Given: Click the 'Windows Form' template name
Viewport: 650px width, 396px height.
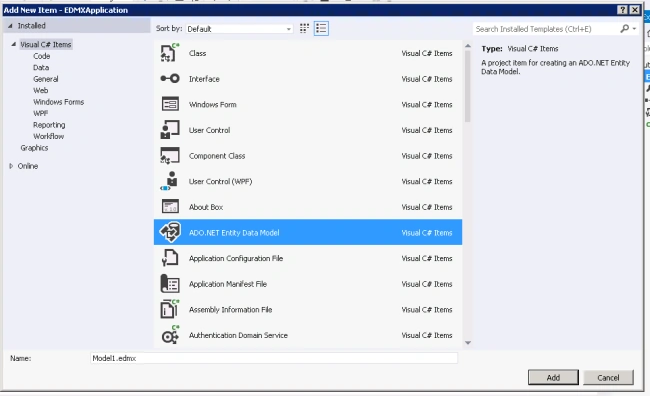Looking at the screenshot, I should pyautogui.click(x=213, y=104).
